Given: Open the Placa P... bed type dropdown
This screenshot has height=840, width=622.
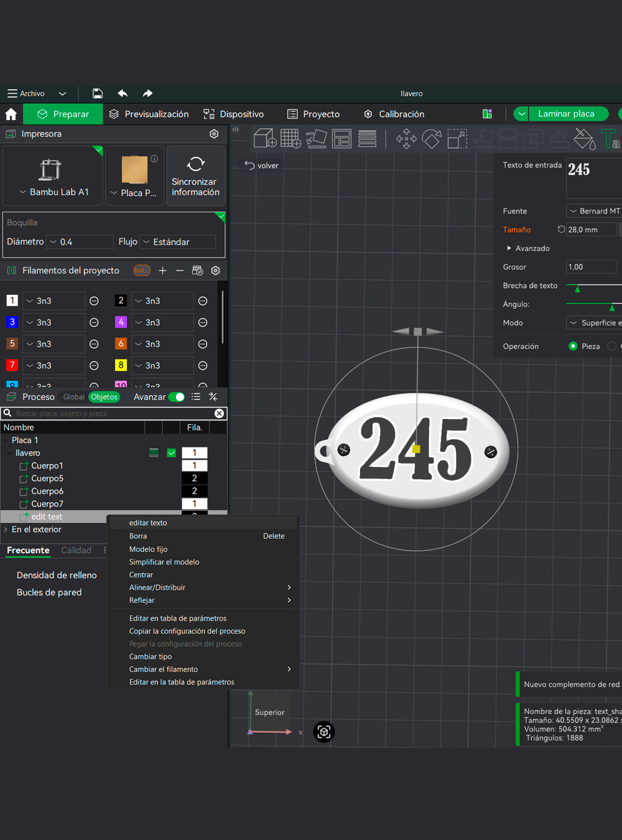Looking at the screenshot, I should 134,193.
